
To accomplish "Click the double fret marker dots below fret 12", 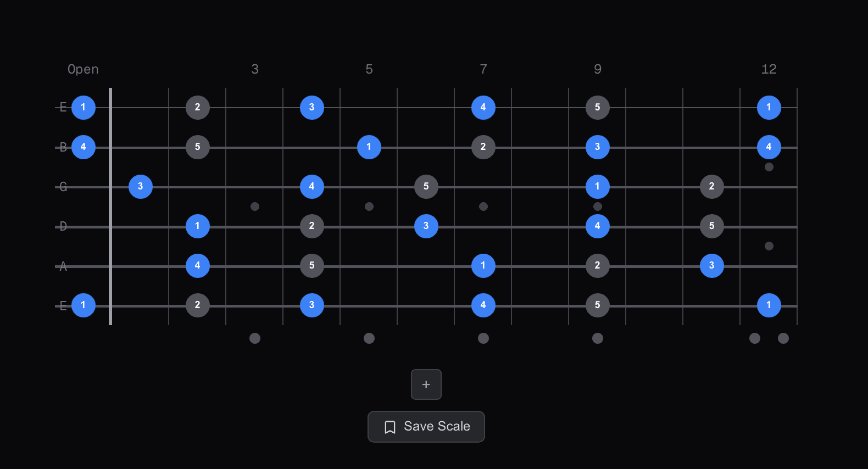I will [x=769, y=339].
